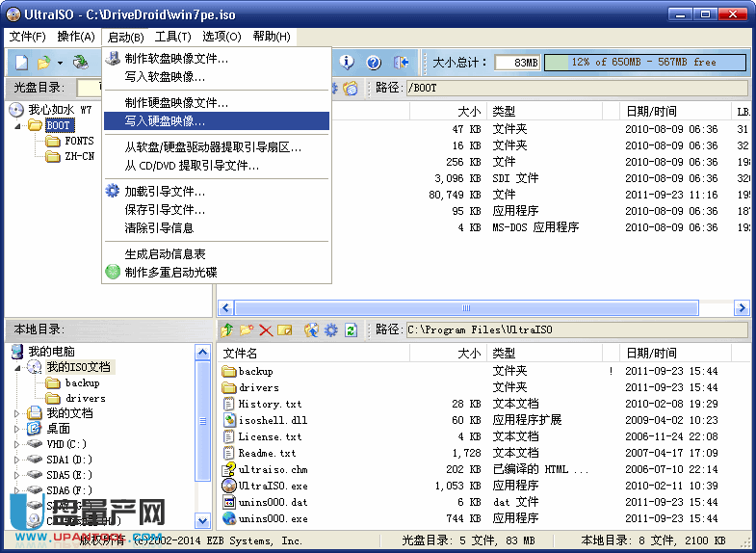756x553 pixels.
Task: Click the unins000.dat file icon
Action: (x=229, y=502)
